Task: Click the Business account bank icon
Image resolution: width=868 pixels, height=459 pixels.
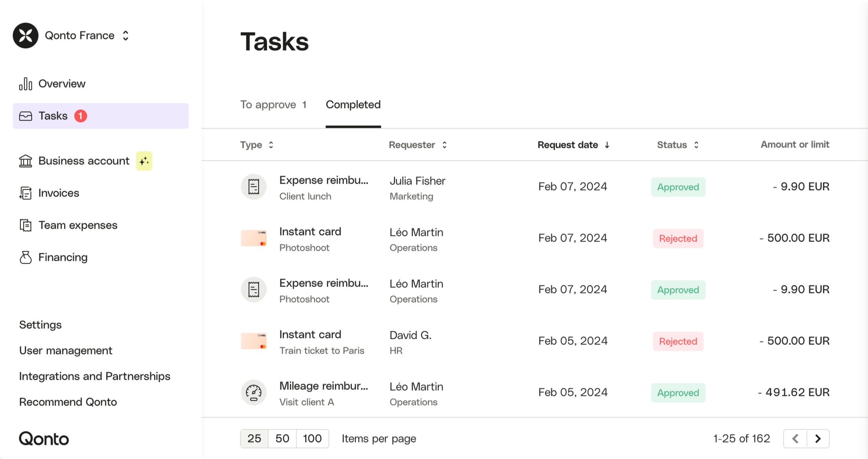Action: coord(25,161)
